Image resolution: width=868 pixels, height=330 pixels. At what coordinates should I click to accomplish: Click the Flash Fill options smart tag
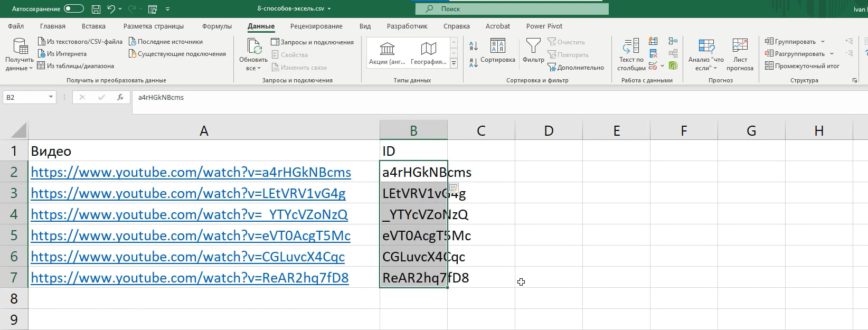click(x=453, y=187)
